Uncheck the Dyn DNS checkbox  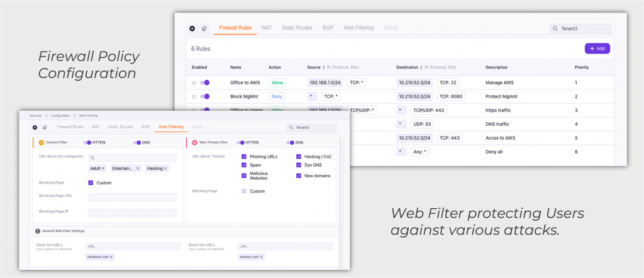click(x=299, y=165)
